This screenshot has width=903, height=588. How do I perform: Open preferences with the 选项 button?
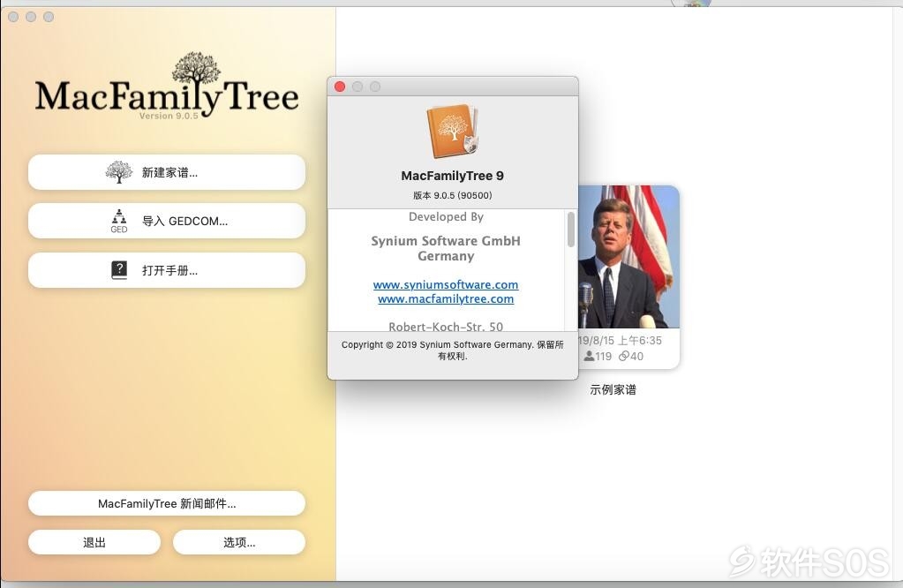click(x=239, y=542)
